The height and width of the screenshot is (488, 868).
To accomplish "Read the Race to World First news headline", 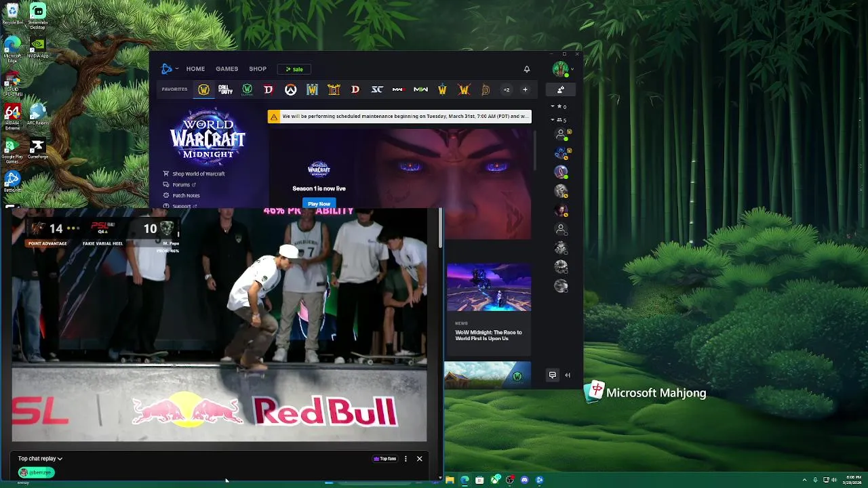I will point(488,335).
